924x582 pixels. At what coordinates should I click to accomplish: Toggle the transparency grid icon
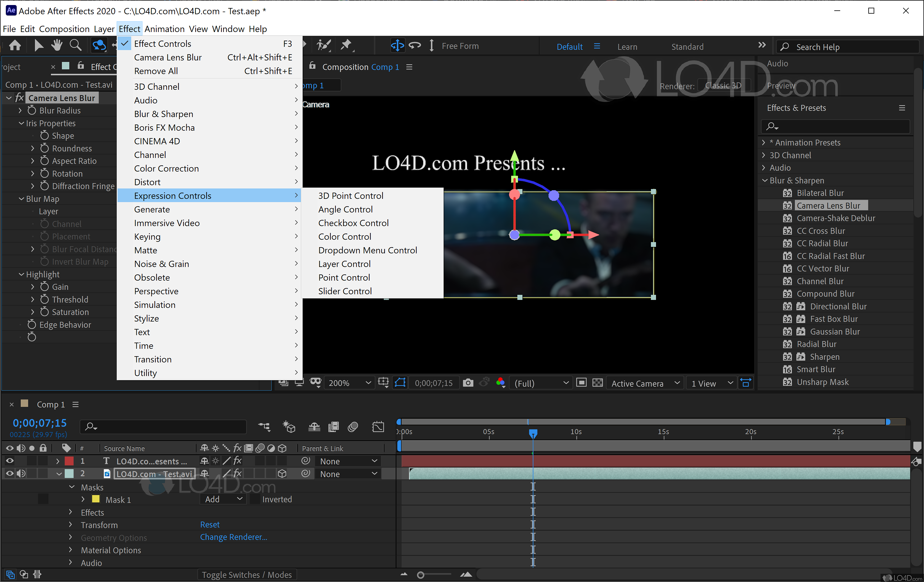click(597, 383)
